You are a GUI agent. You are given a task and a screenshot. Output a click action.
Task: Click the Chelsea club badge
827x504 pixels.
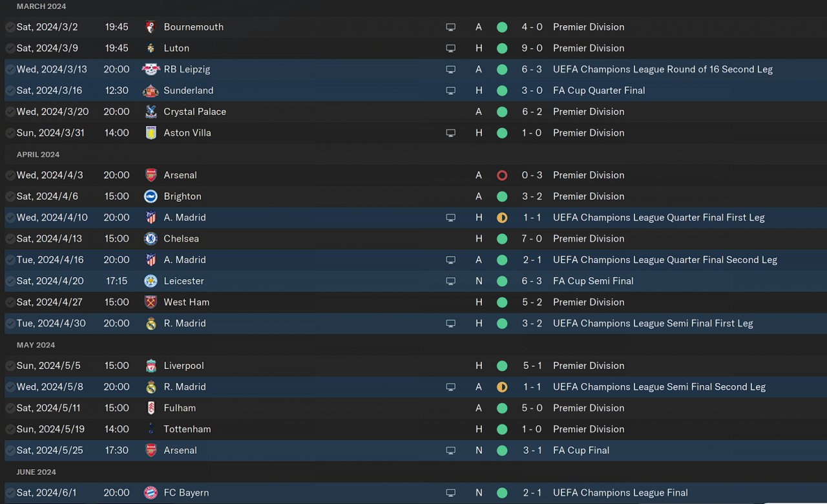[151, 239]
